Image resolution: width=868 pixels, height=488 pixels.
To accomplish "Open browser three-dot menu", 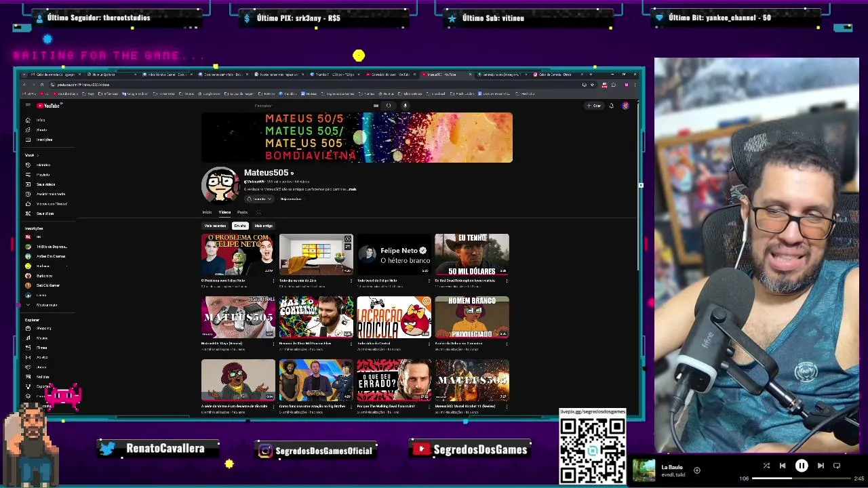I will (635, 85).
